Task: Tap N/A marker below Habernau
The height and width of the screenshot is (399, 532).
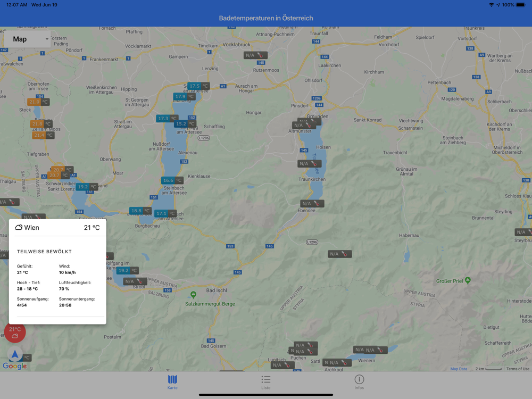Action: point(339,254)
